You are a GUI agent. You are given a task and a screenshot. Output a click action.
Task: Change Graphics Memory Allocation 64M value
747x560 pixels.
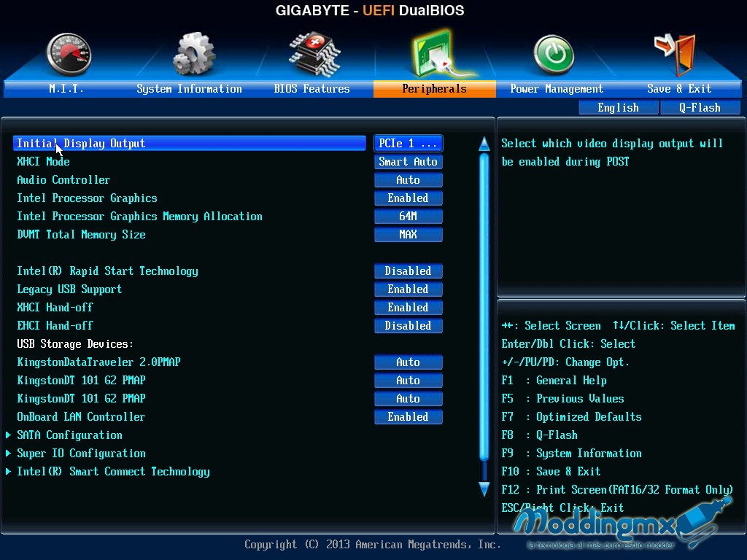pos(409,216)
